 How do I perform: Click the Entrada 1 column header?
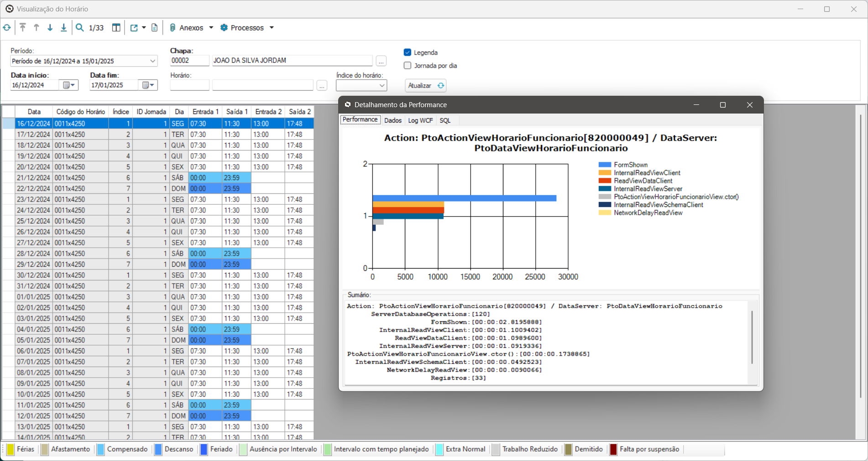(205, 112)
